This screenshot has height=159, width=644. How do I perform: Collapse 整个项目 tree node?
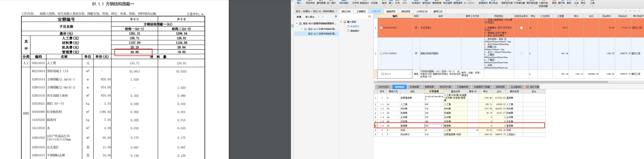tap(341, 22)
